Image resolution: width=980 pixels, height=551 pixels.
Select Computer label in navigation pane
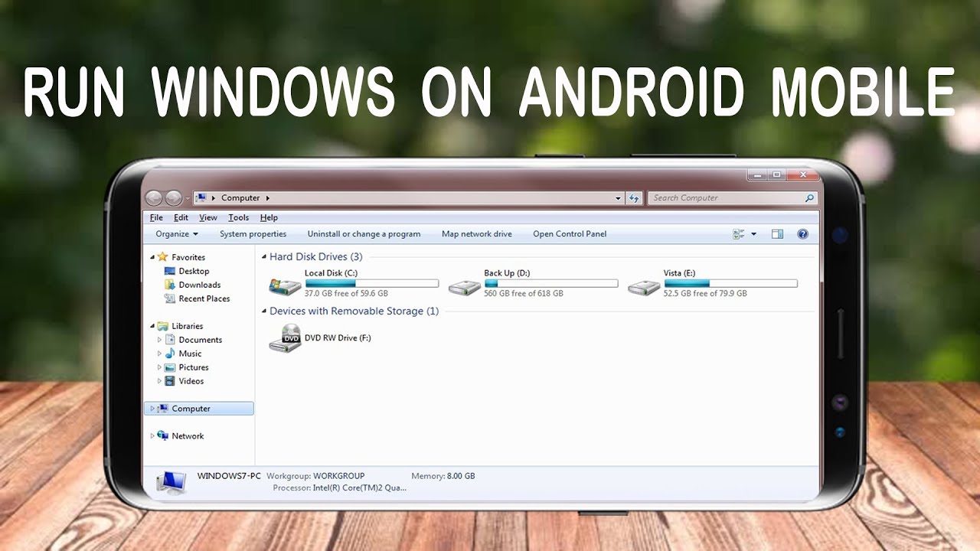(x=191, y=409)
